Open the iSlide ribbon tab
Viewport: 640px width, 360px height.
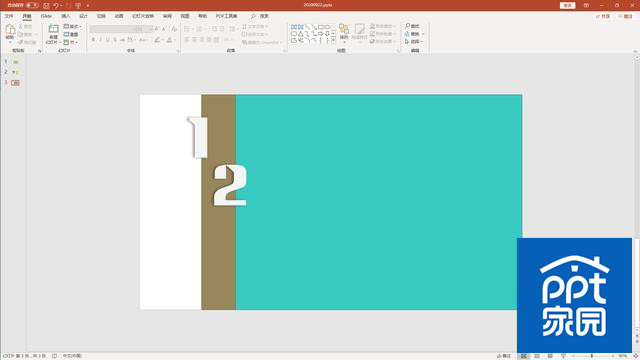point(46,16)
